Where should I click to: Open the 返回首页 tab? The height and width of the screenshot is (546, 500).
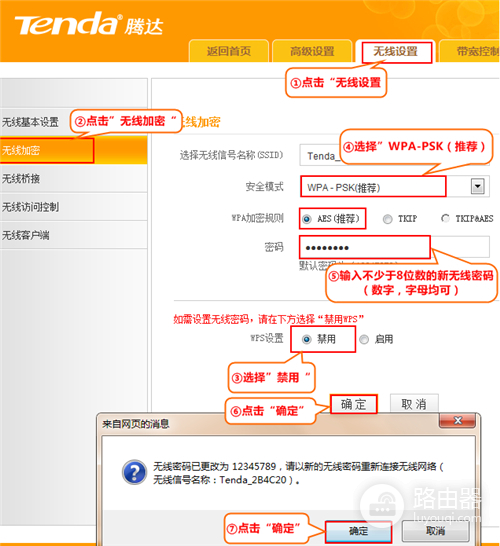point(229,51)
